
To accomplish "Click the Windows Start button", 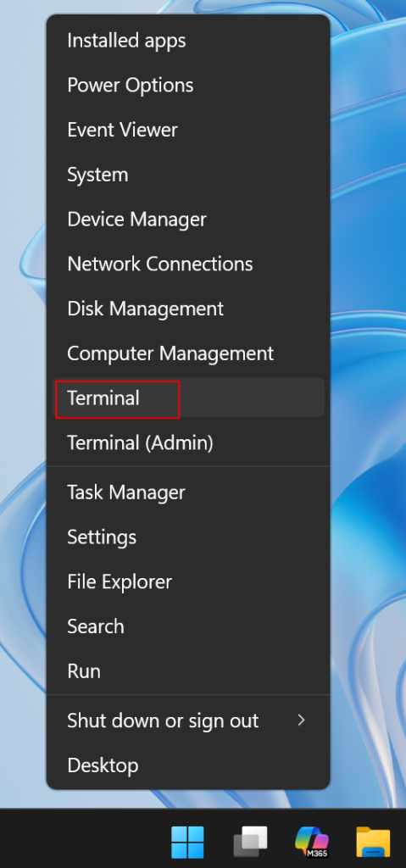I will coord(187,842).
